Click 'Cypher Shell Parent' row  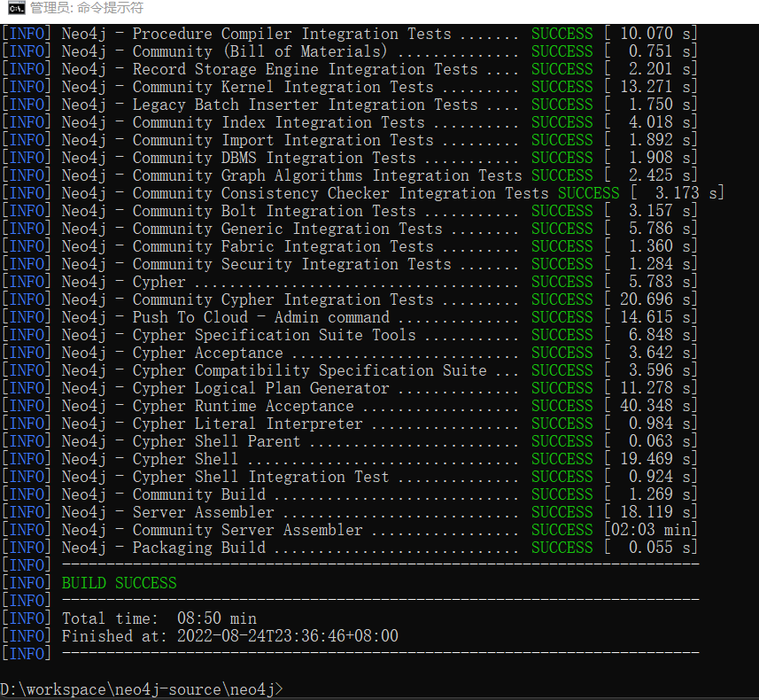click(350, 441)
